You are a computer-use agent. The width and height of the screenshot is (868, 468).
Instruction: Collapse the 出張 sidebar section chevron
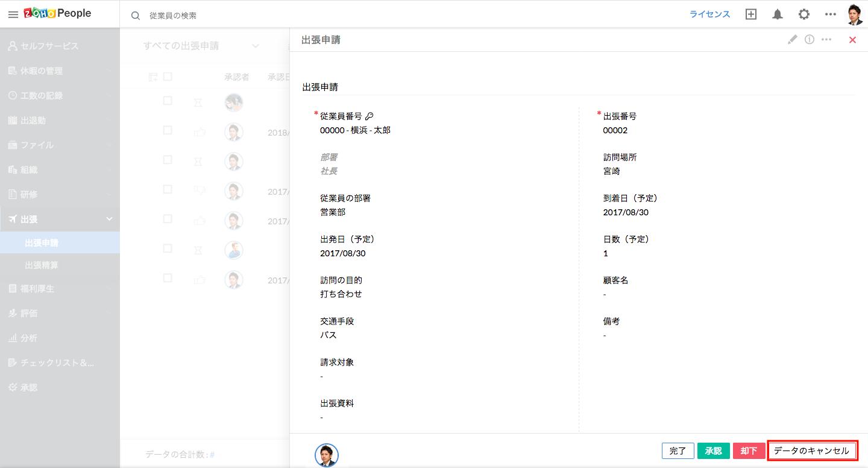tap(109, 219)
